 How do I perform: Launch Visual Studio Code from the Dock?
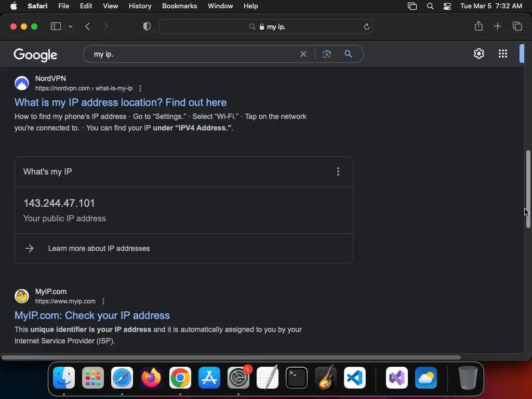click(355, 378)
